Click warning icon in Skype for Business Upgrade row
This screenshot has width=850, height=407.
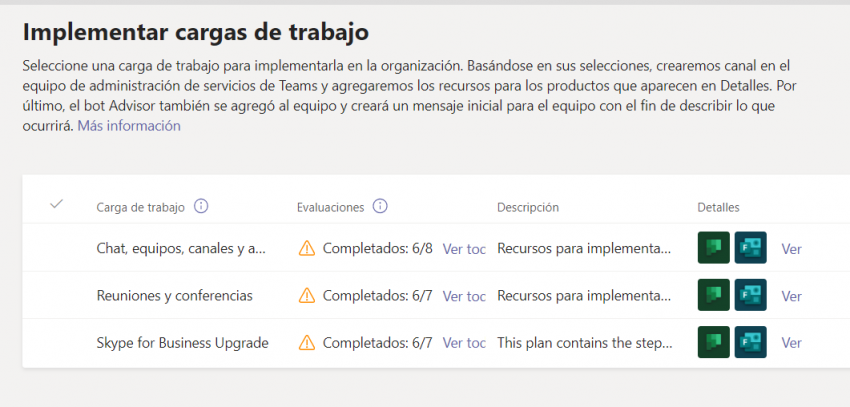[307, 343]
